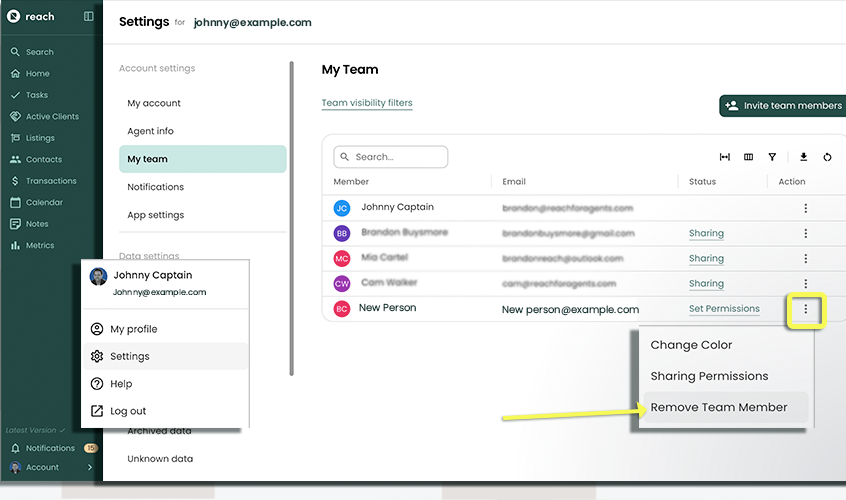Select Log out in the account popup

128,411
